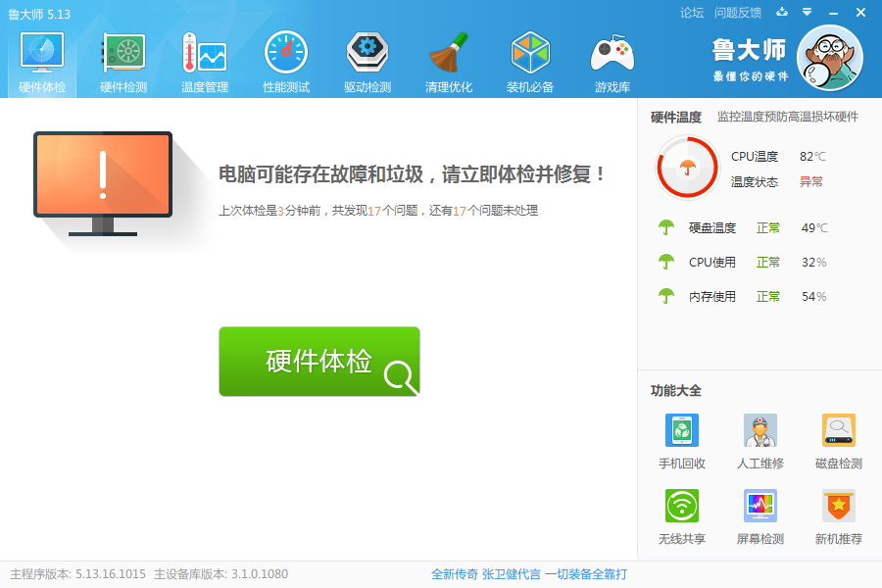Click the 鲁大师 mascot avatar
This screenshot has width=882, height=588.
tap(830, 58)
